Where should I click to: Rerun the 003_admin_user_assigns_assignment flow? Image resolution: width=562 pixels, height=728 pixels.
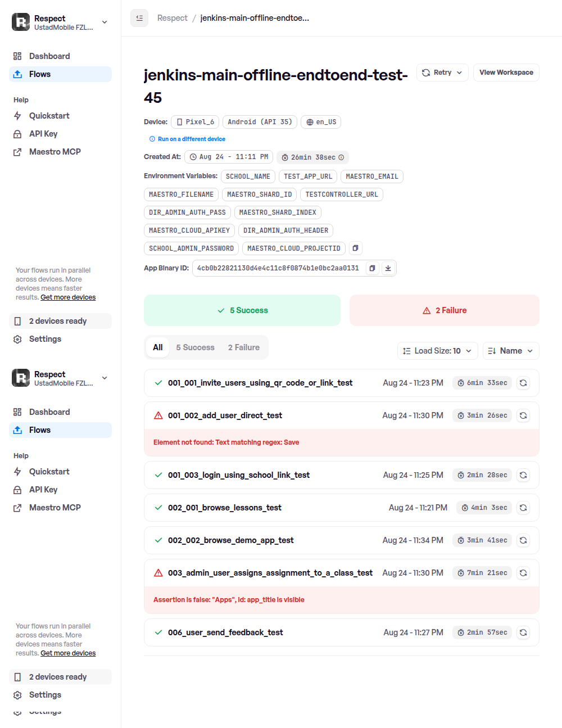(523, 573)
